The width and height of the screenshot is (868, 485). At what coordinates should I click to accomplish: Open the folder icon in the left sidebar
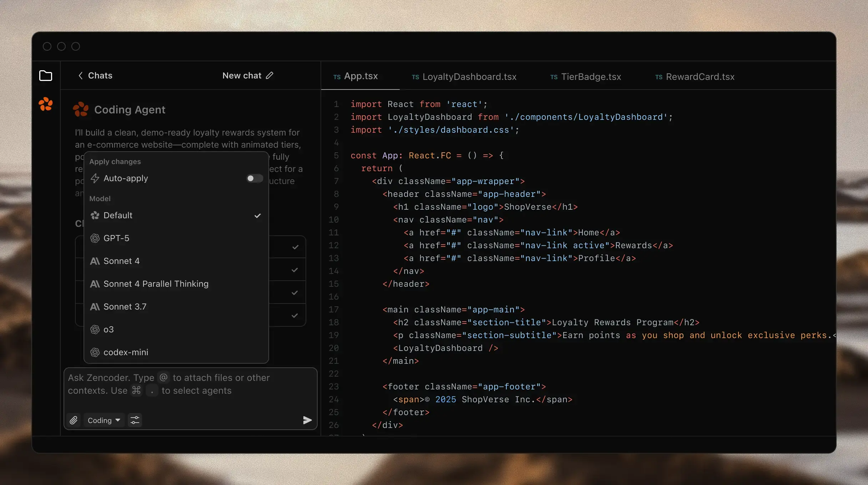[x=46, y=76]
